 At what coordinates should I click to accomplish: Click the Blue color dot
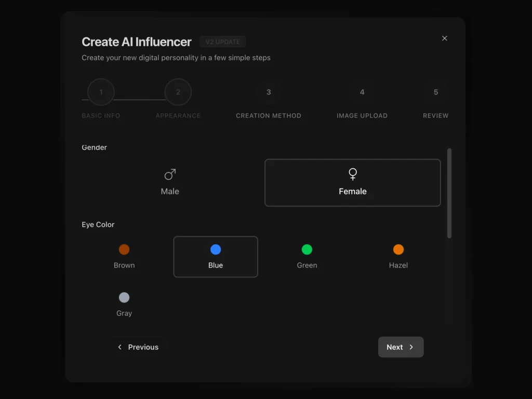(215, 249)
